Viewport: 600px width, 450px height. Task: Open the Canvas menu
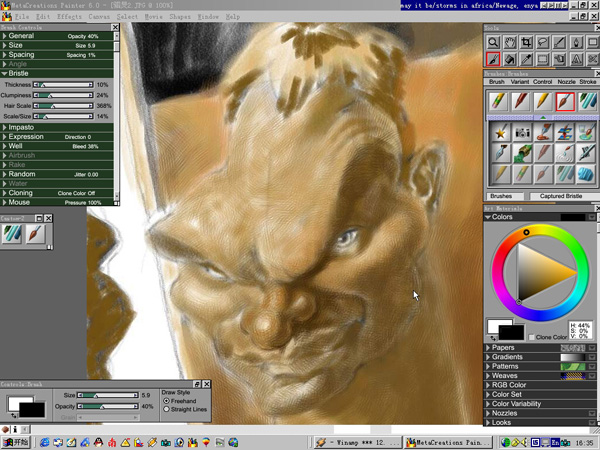tap(99, 17)
